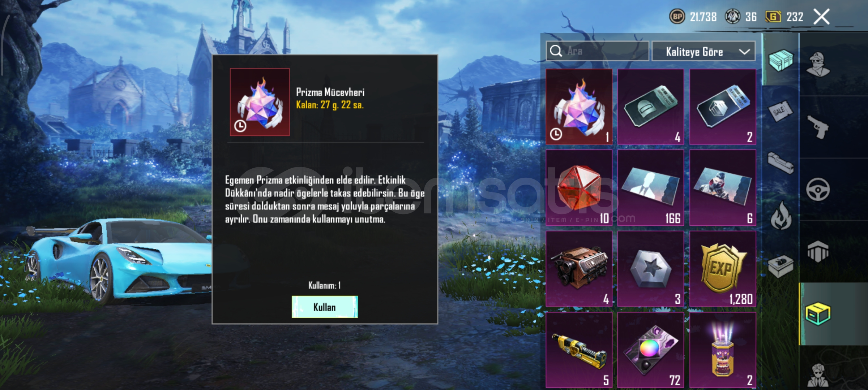This screenshot has width=868, height=390.
Task: Select the birthday cake crate item
Action: (723, 350)
